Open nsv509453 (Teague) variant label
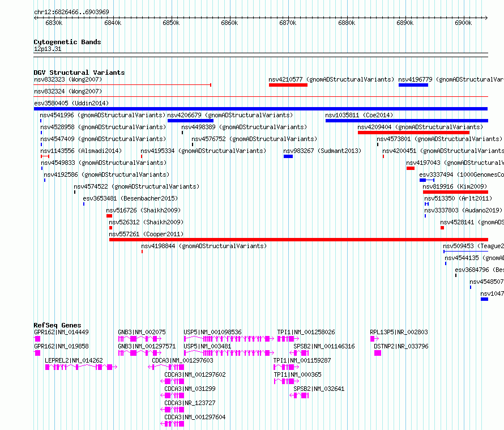 473,246
